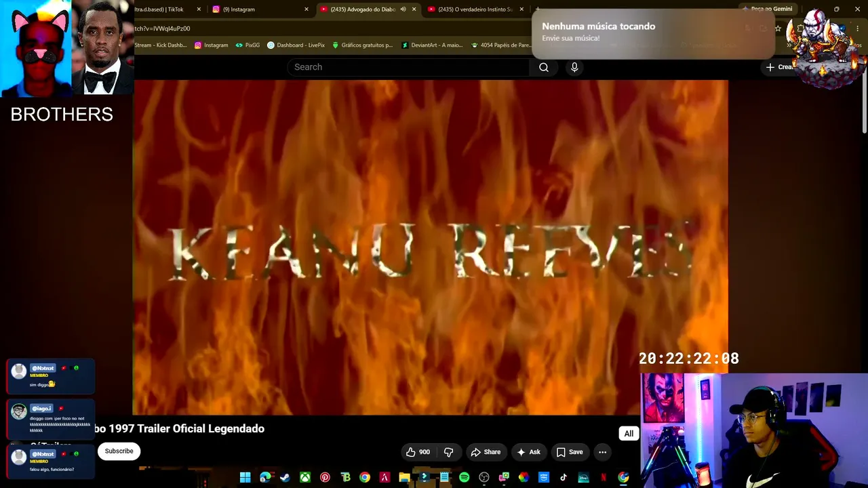
Task: Close the Advogado do Diabo tab
Action: click(414, 9)
